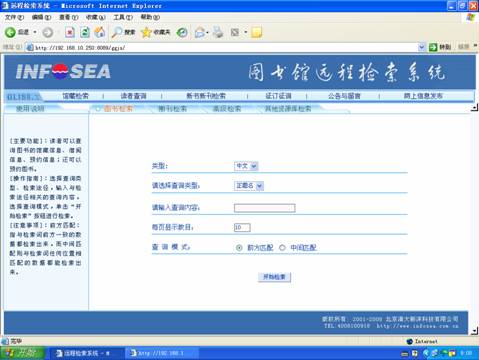Click the Windows flag throbber icon
Image resolution: width=479 pixels, height=360 pixels.
coord(471,17)
